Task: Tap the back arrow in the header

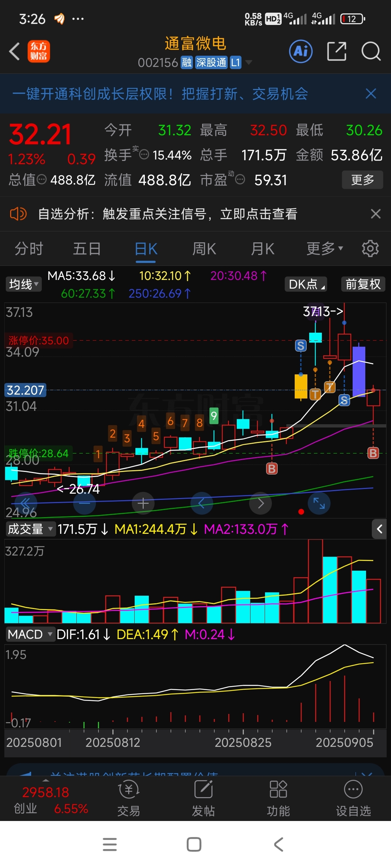Action: tap(14, 51)
